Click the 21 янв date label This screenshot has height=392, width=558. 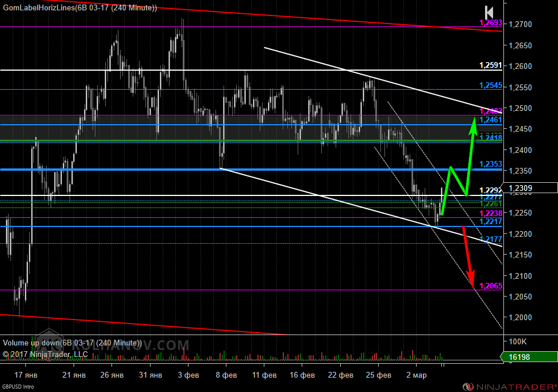tap(74, 375)
